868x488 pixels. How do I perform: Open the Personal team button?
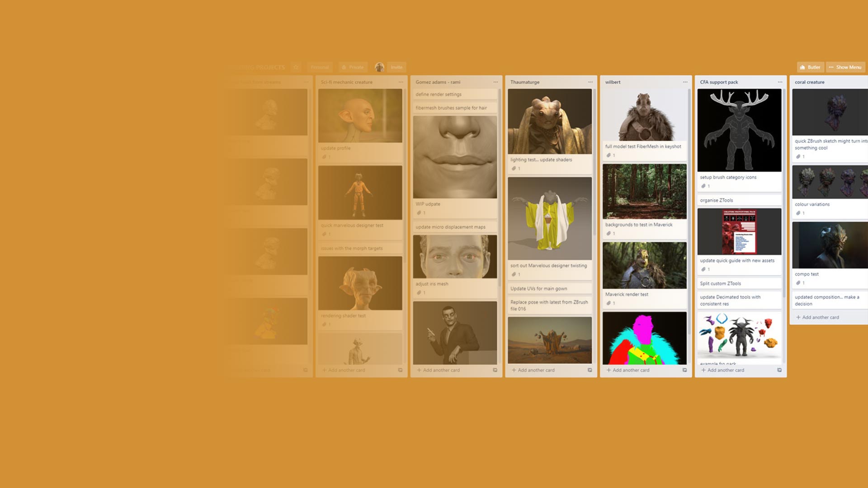(x=320, y=67)
